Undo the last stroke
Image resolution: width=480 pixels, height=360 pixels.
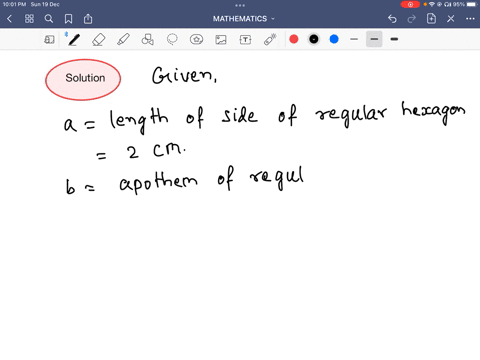click(392, 19)
